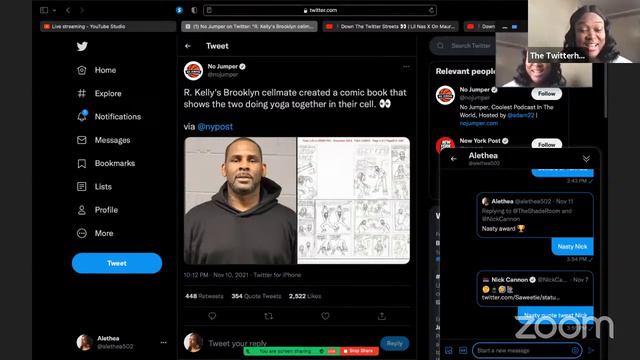This screenshot has width=640, height=360.
Task: Click the Messages envelope icon
Action: 82,140
